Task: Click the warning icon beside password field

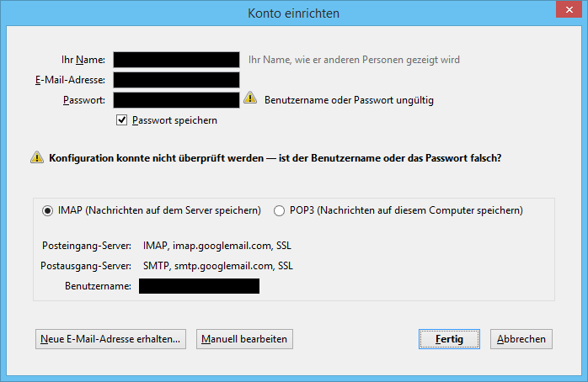Action: pyautogui.click(x=250, y=98)
